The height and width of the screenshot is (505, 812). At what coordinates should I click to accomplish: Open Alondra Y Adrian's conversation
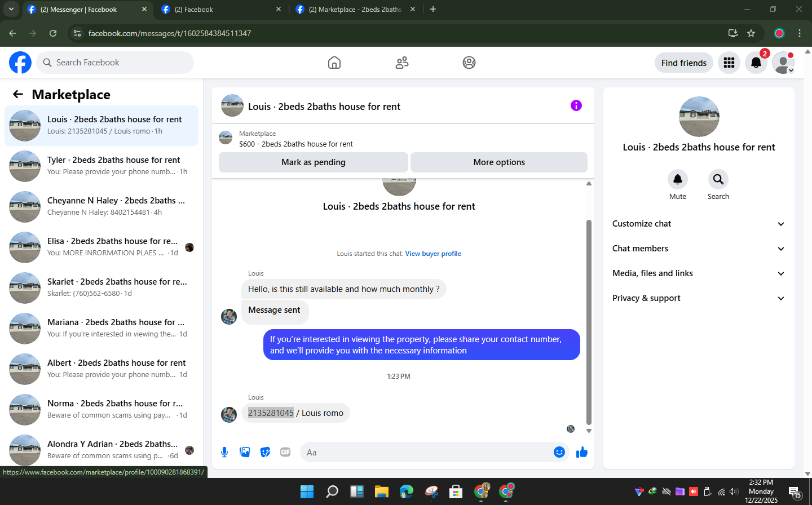(x=101, y=449)
